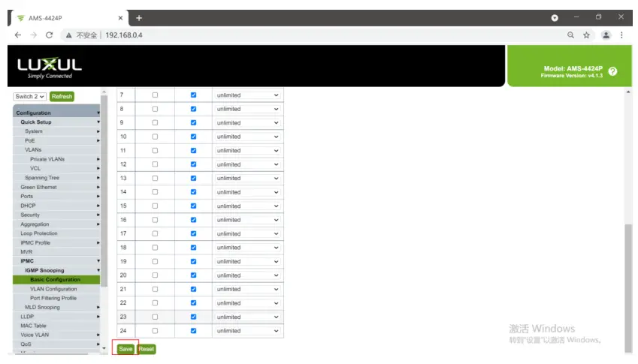
Task: Click the sidebar scrollbar down arrow
Action: 104,348
